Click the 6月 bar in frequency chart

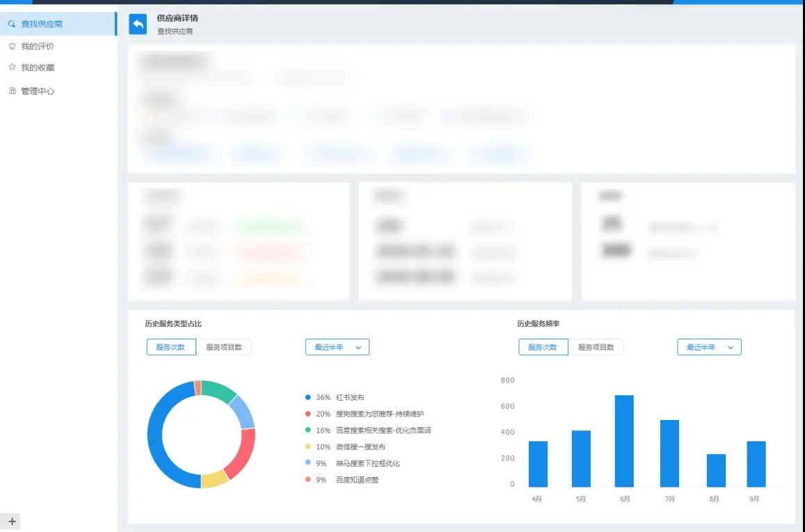(624, 441)
